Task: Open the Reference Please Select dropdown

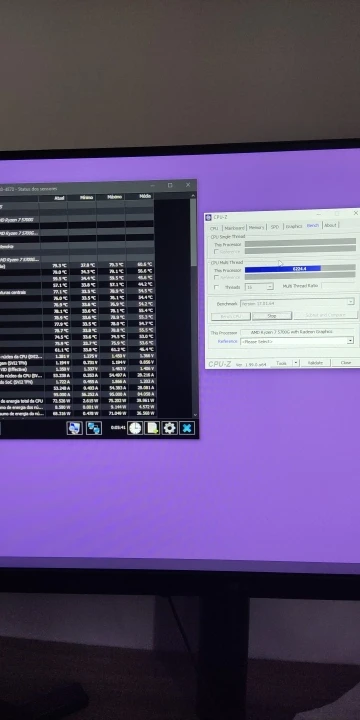Action: coord(297,341)
